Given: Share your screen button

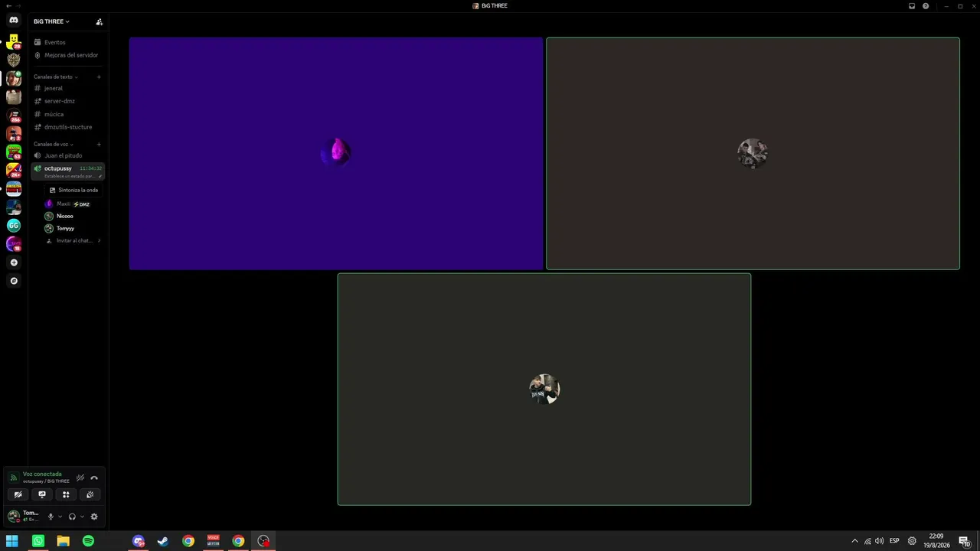Looking at the screenshot, I should point(42,494).
